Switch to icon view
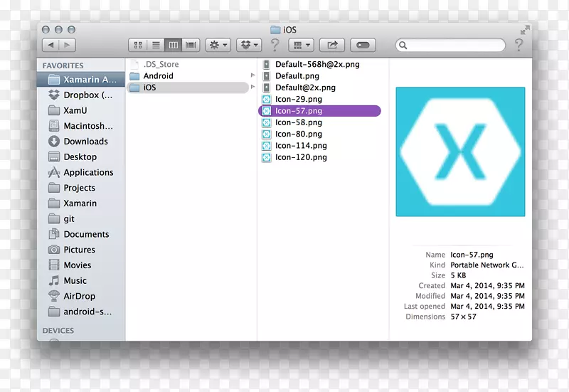 tap(138, 45)
